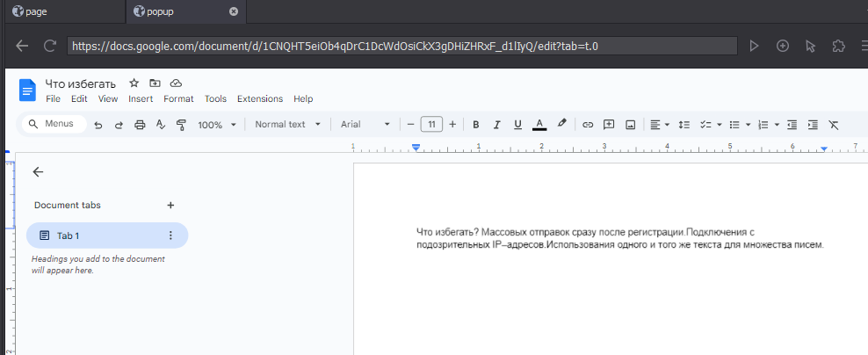Open the Arial font dropdown
Image resolution: width=868 pixels, height=355 pixels.
coord(365,125)
